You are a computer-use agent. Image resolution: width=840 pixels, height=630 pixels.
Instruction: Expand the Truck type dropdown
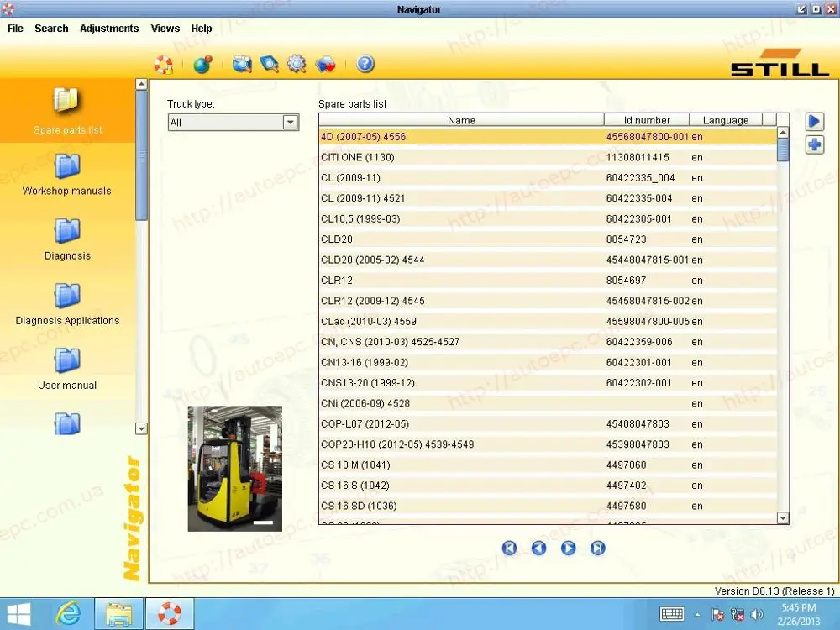tap(290, 123)
